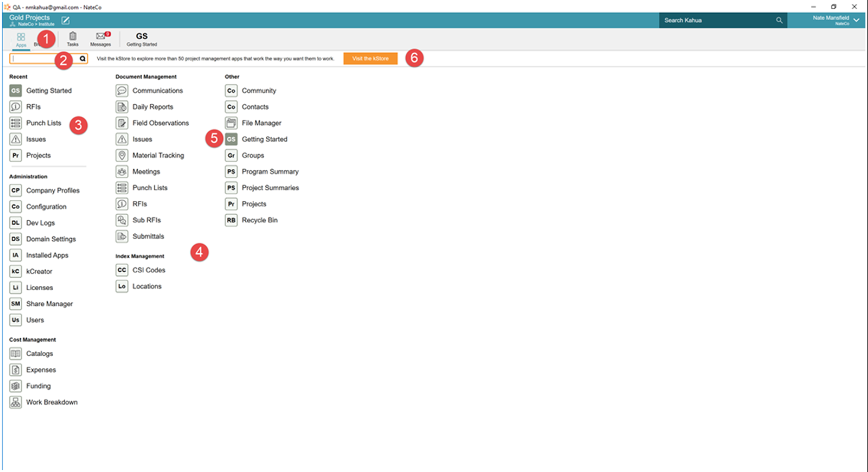Click the Search Kahua magnifier icon
The image size is (868, 472).
pos(779,20)
